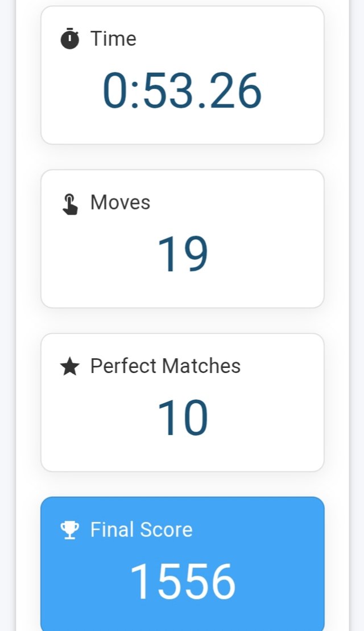Tap the pointing hand icon beside Moves
This screenshot has width=364, height=631.
(x=69, y=204)
